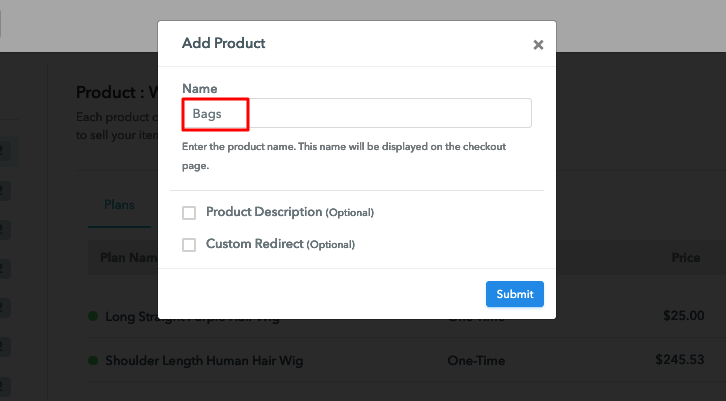Screen dimensions: 726x401
Task: Click the One-Time billing type for Shoulder Length wig
Action: point(477,360)
